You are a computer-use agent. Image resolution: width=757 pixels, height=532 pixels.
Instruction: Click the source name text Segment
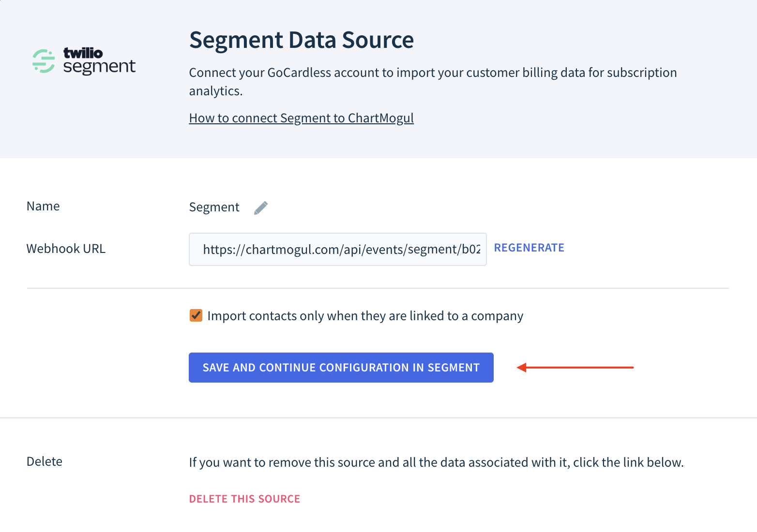[x=214, y=207]
